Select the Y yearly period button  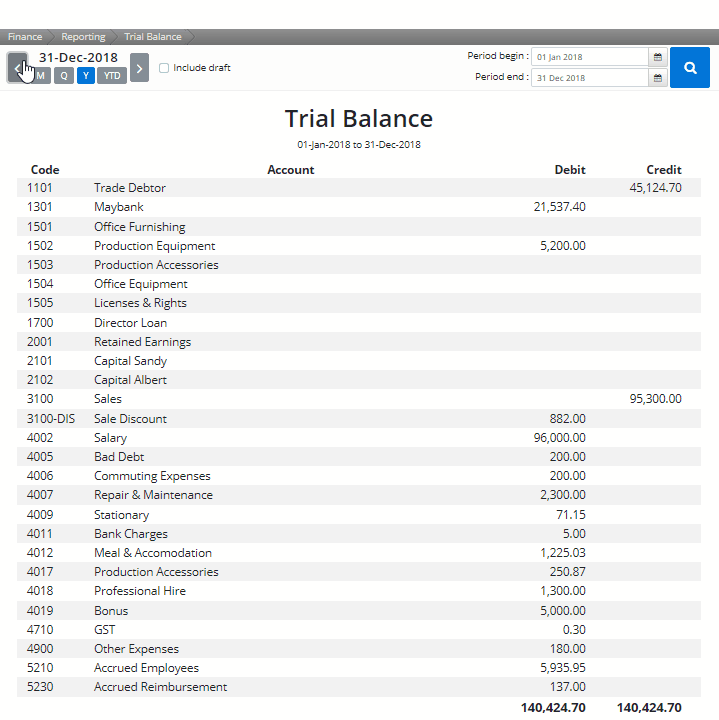pyautogui.click(x=86, y=75)
